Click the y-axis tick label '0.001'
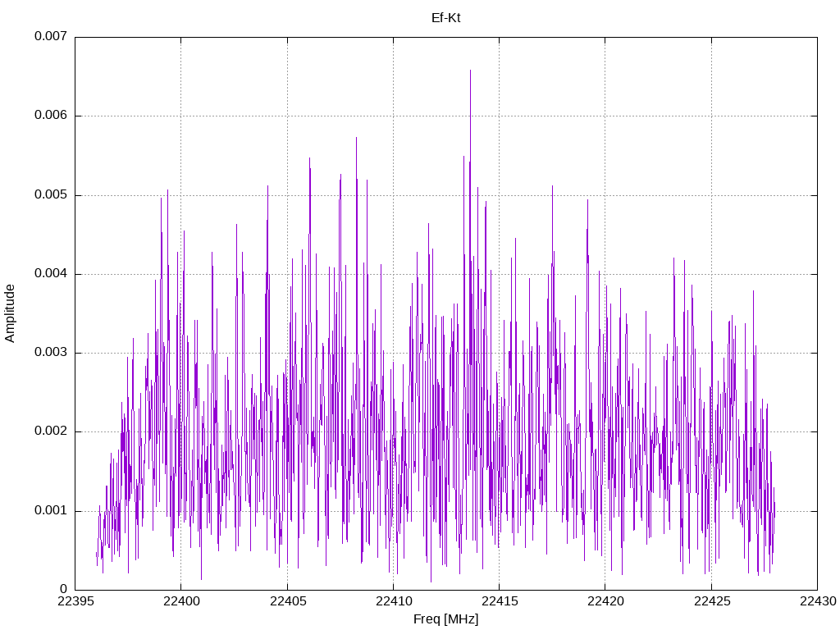This screenshot has width=840, height=630. click(51, 510)
